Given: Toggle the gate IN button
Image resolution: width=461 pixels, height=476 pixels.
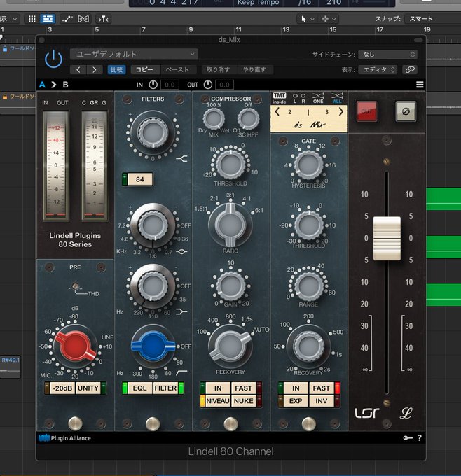Looking at the screenshot, I should [296, 388].
